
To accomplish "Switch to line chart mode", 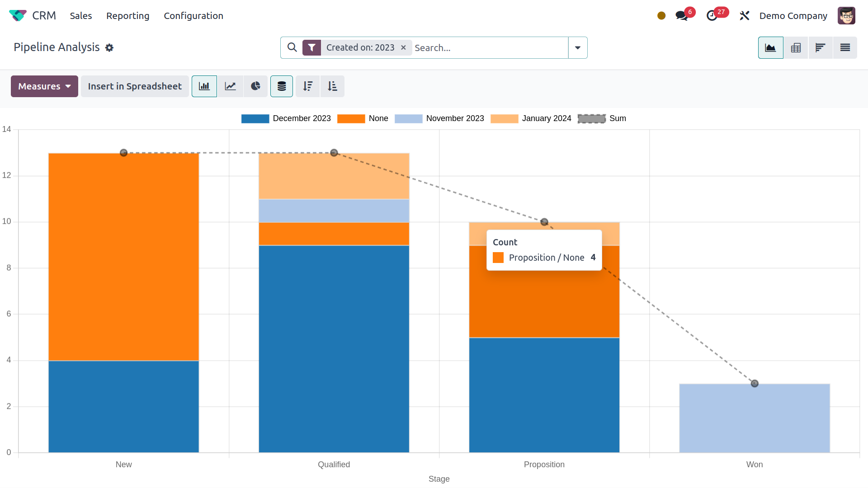I will pyautogui.click(x=231, y=86).
